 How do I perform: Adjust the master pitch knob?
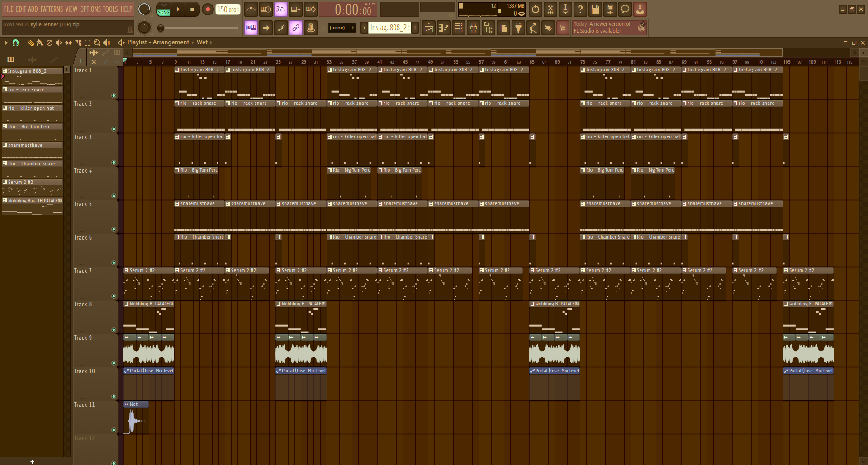(144, 28)
